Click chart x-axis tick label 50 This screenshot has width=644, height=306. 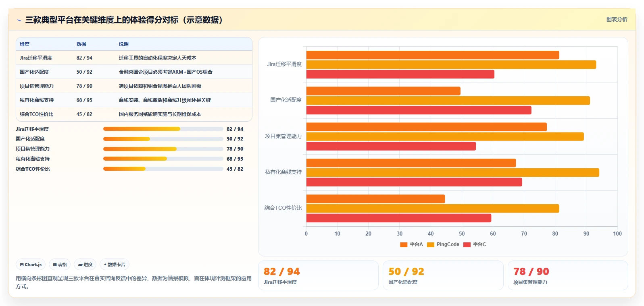462,234
